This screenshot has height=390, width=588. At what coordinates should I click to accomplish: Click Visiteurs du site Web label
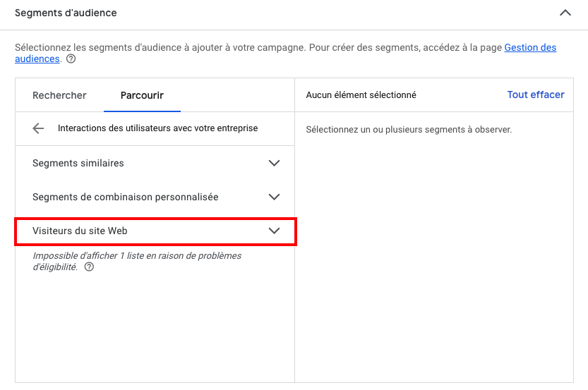[80, 231]
